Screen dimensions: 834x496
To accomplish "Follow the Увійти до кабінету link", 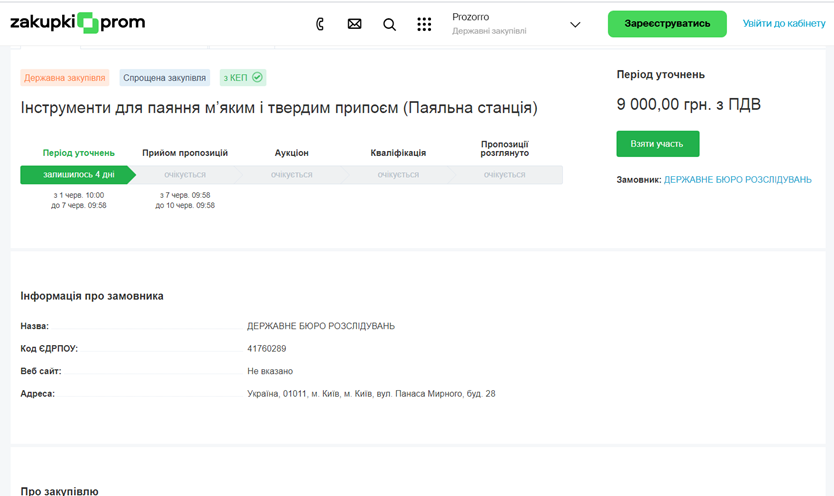I will point(784,23).
